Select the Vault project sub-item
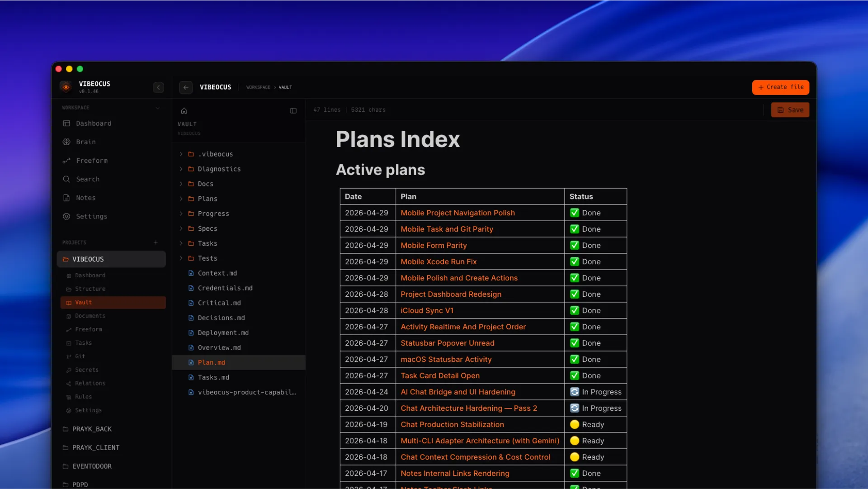This screenshot has width=868, height=489. [113, 303]
